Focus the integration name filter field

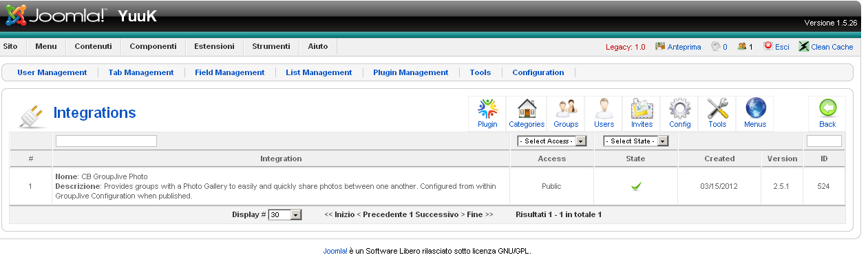[106, 141]
